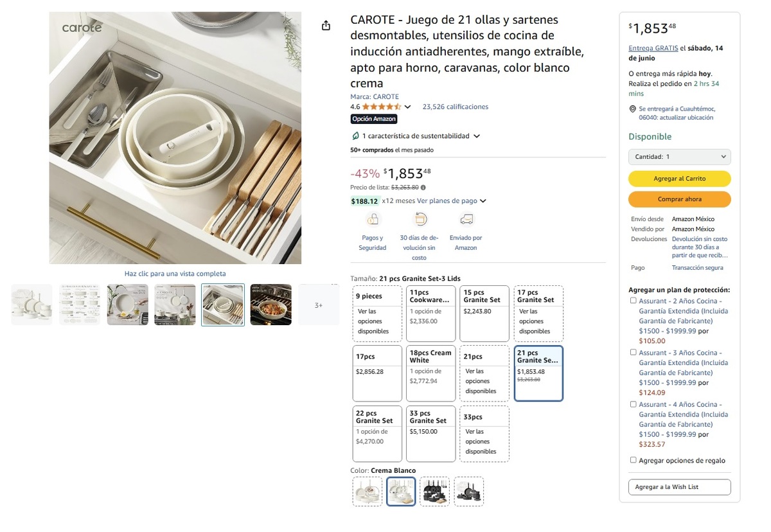This screenshot has width=771, height=532.
Task: Click the Enviado por Amazon truck icon
Action: [466, 220]
